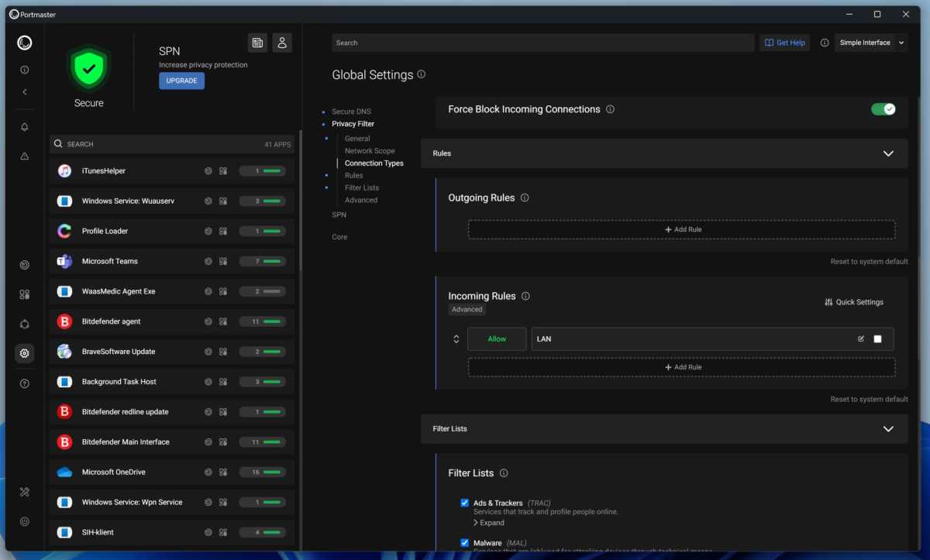Open iTunesHelper network activity icon
The image size is (930, 560).
(208, 170)
